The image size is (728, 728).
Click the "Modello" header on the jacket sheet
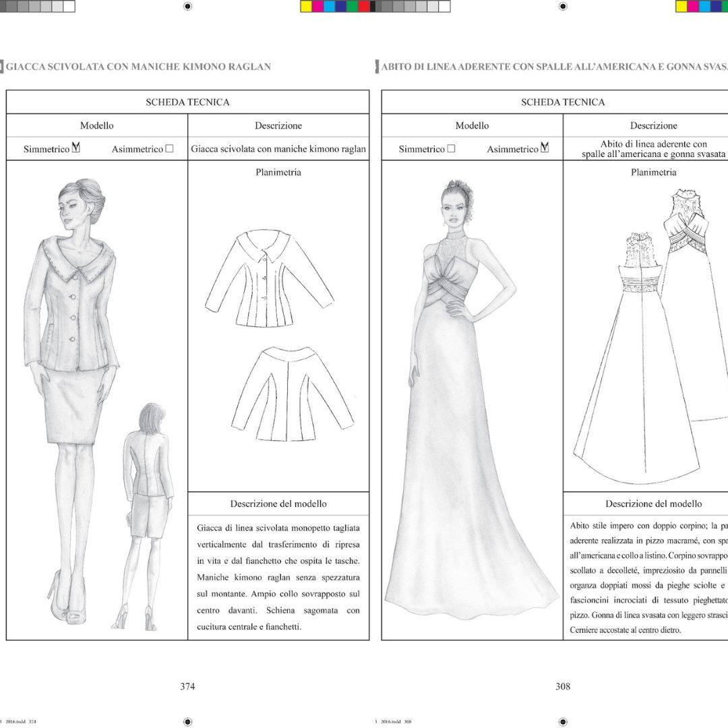pos(96,125)
